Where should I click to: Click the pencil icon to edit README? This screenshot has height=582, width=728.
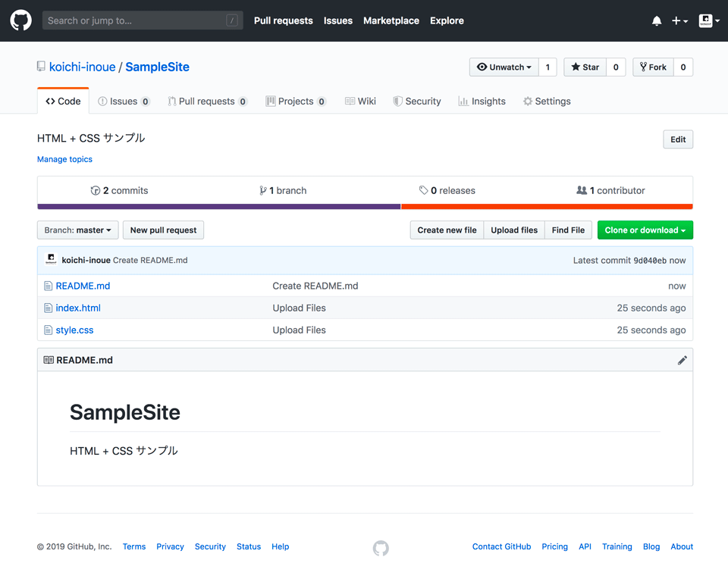682,360
